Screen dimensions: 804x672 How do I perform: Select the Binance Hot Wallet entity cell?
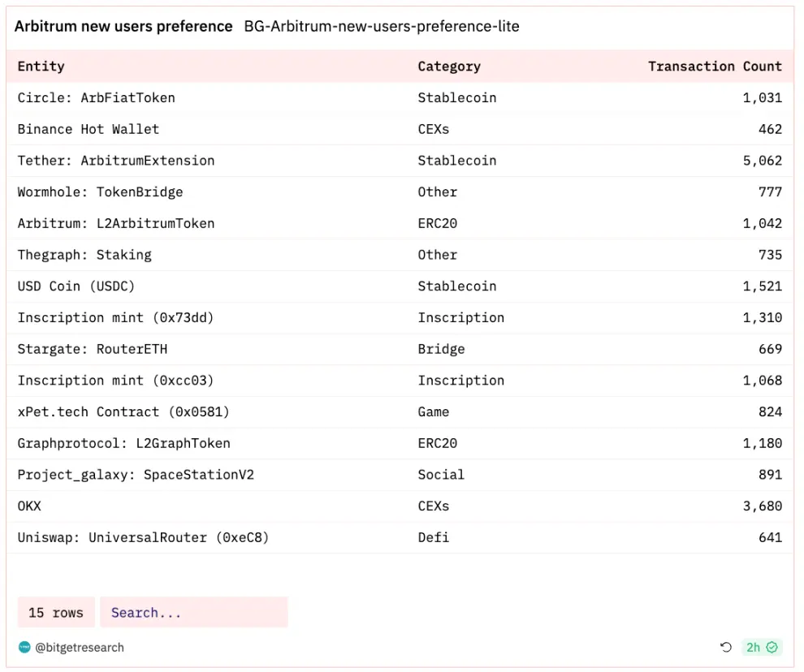click(x=89, y=129)
